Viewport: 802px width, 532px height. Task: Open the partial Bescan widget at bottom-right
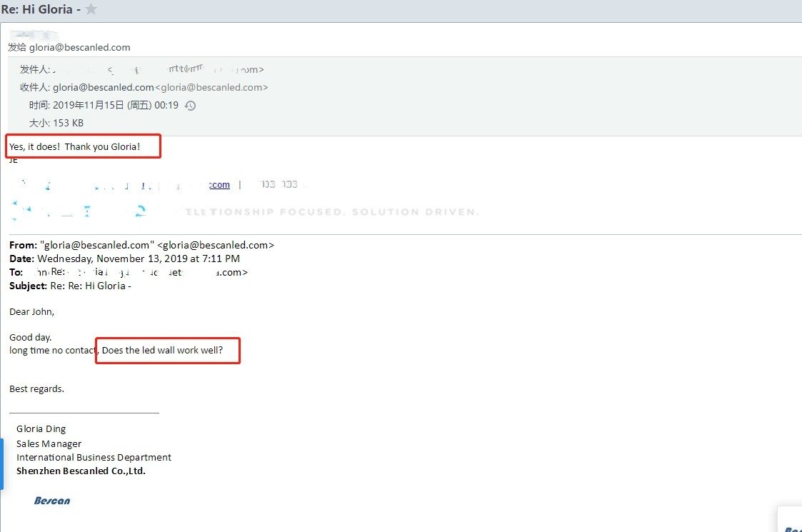tap(790, 521)
